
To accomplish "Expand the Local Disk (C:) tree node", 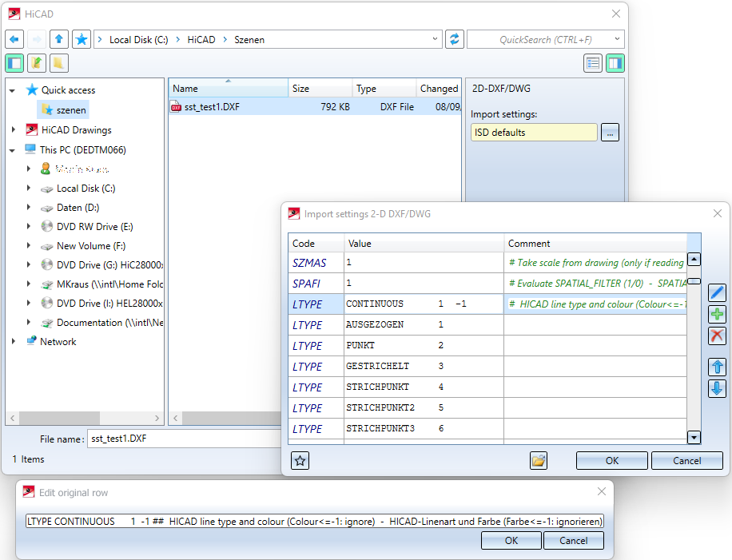I will pyautogui.click(x=29, y=188).
